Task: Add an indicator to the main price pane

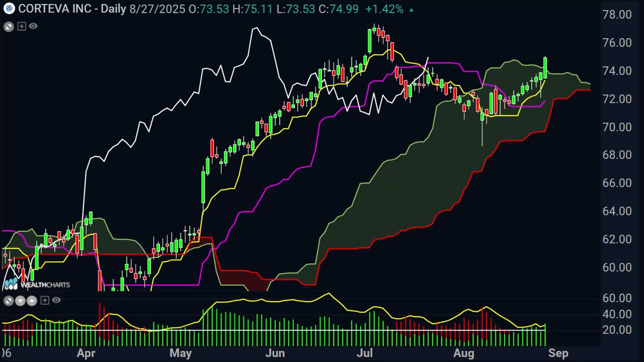Action: 21,26
